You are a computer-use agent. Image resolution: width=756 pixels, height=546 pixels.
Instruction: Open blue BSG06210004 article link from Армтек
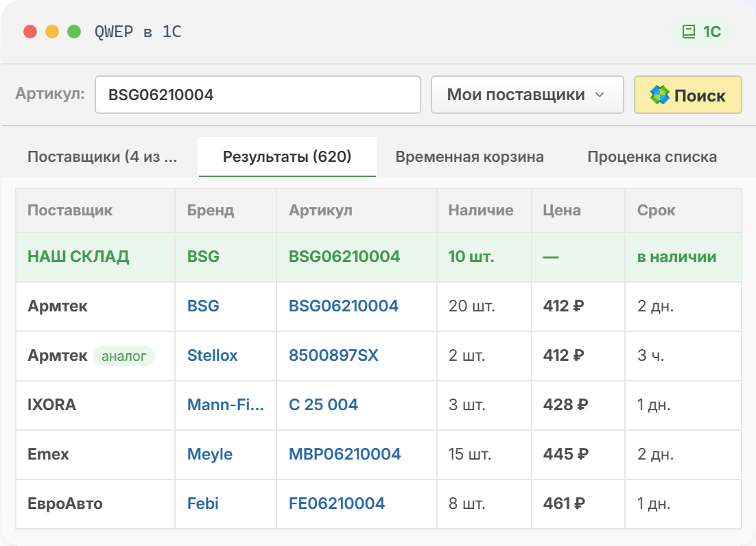click(x=343, y=305)
